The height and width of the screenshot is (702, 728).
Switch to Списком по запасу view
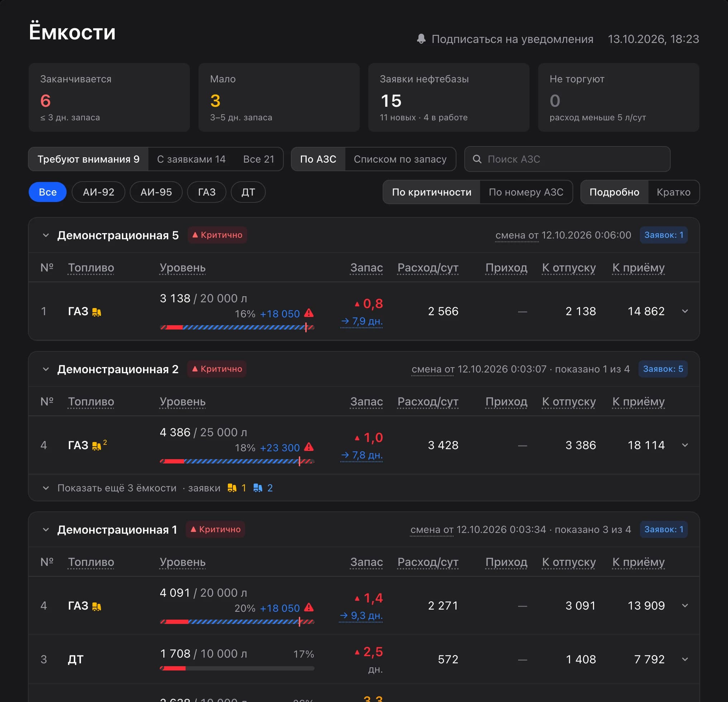pyautogui.click(x=400, y=159)
